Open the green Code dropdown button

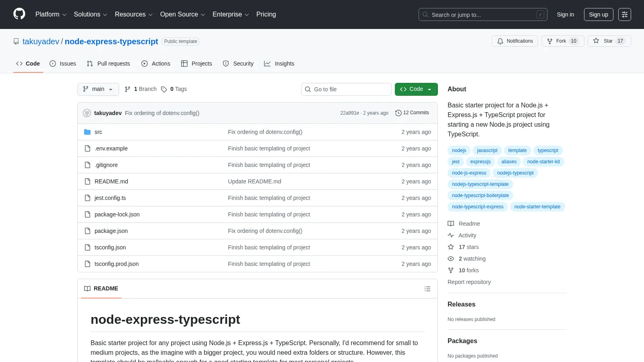coord(416,89)
